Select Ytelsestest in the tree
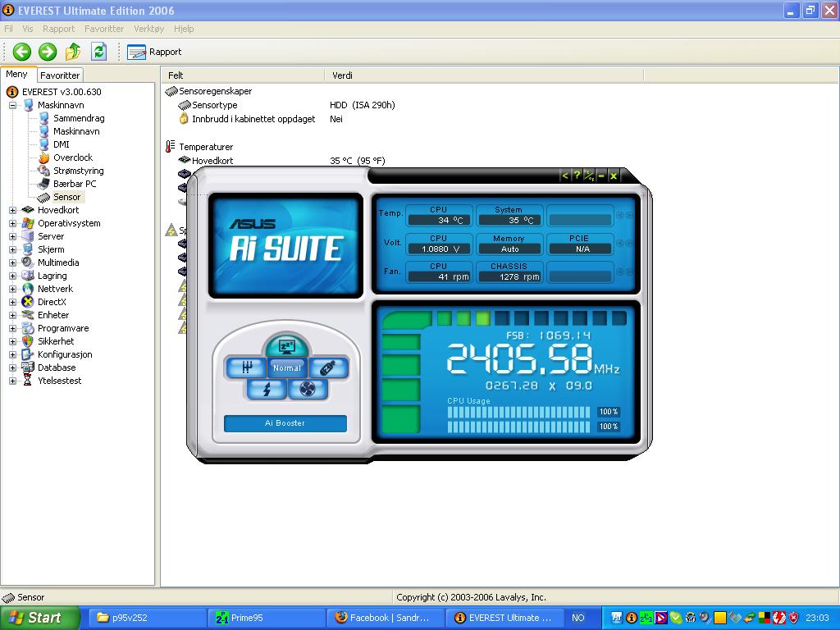Viewport: 840px width, 630px height. coord(59,381)
